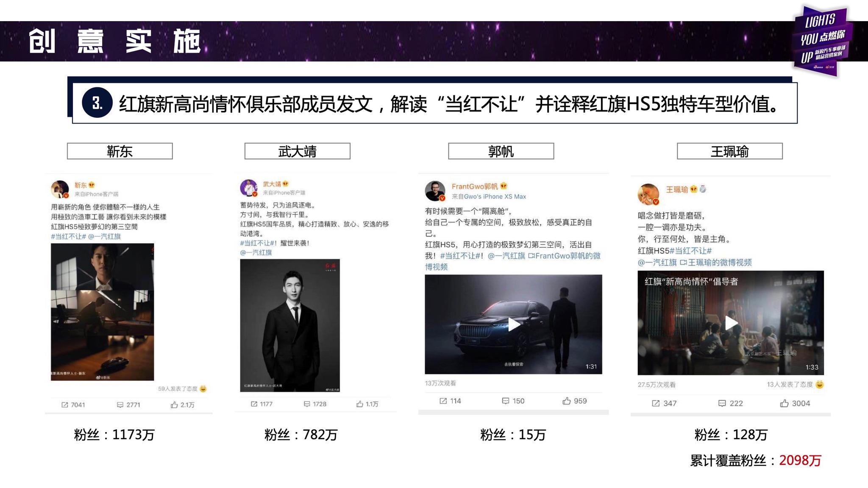
Task: Click the 王珮瑜 name label box
Action: 729,151
